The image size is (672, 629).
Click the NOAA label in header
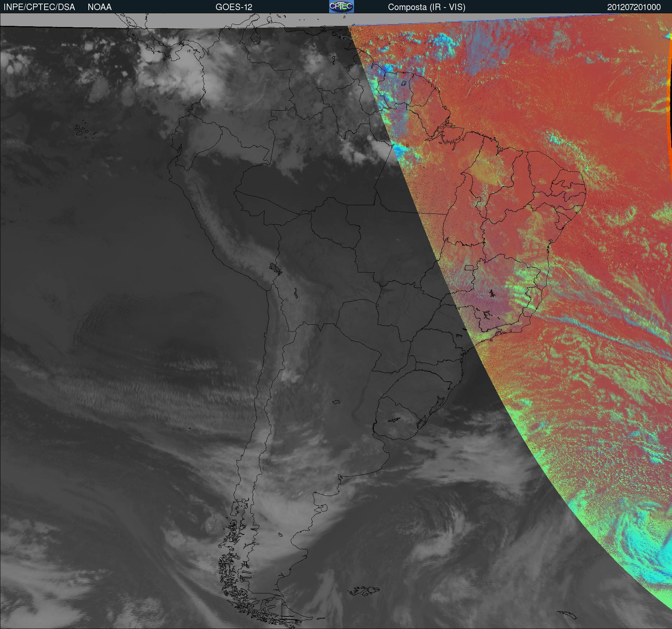click(100, 7)
